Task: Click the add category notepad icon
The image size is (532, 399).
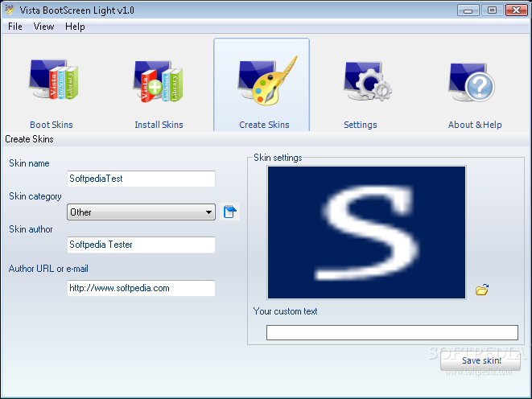Action: coord(229,212)
